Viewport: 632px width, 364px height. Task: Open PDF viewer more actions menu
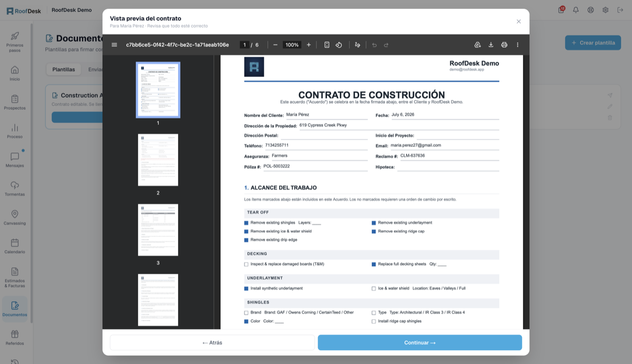tap(518, 45)
